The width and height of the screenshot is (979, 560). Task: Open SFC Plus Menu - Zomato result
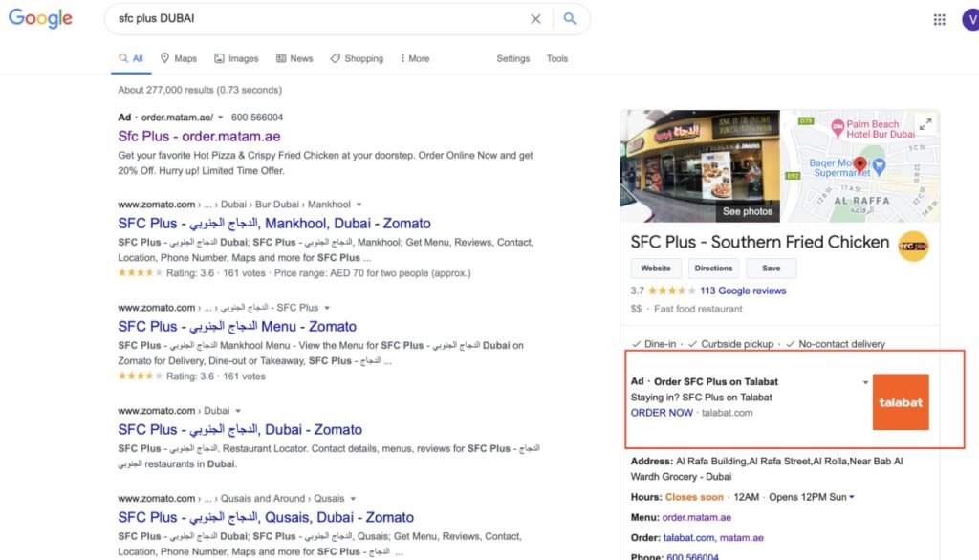click(237, 326)
